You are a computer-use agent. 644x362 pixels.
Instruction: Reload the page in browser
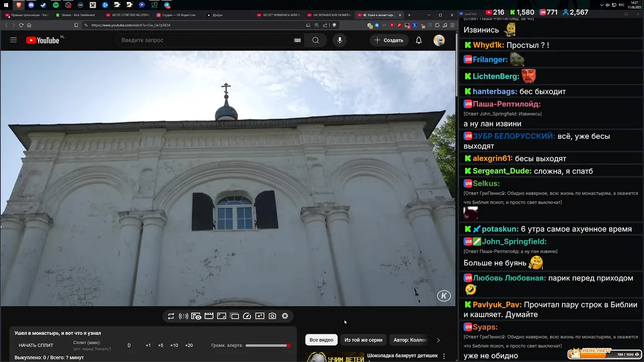tap(21, 25)
